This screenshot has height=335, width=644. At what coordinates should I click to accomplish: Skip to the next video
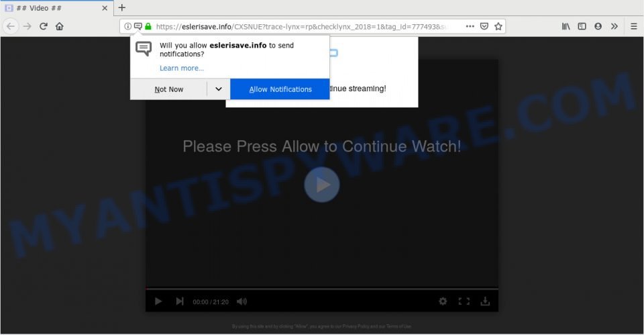click(180, 301)
